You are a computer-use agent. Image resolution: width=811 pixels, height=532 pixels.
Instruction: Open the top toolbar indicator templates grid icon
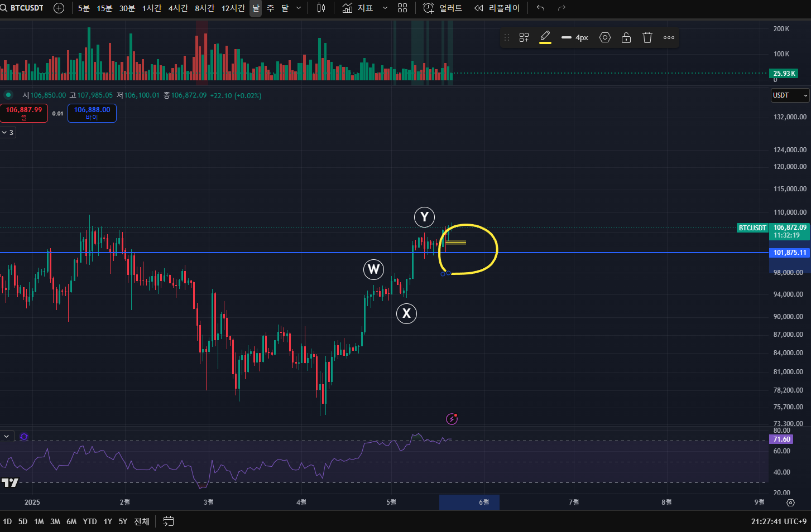click(x=402, y=8)
